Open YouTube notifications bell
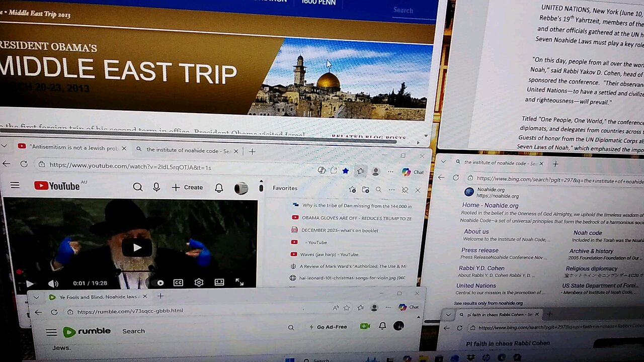 point(219,188)
